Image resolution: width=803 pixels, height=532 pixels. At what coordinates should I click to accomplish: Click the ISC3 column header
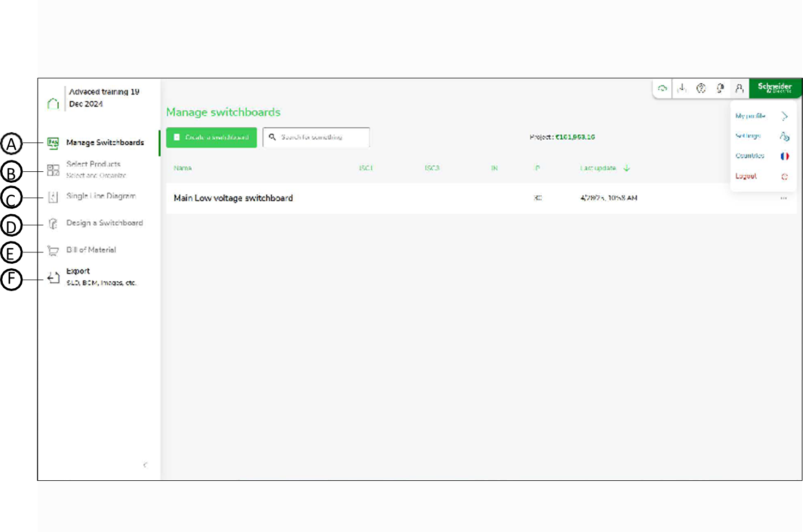tap(432, 168)
